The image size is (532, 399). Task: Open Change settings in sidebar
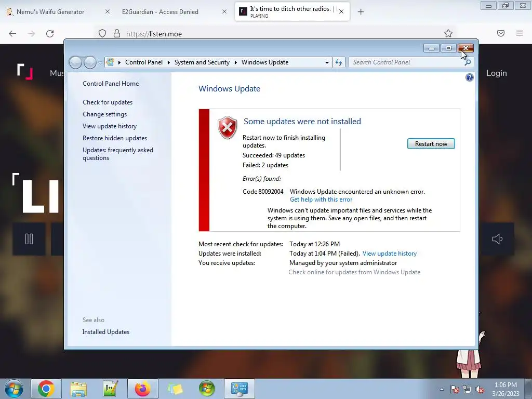coord(104,114)
